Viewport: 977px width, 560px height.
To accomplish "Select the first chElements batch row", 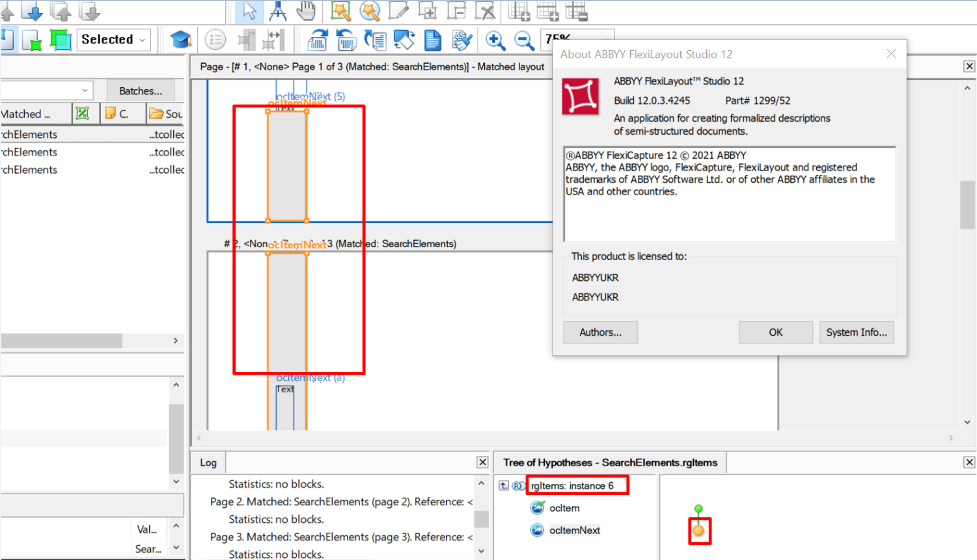I will click(92, 135).
